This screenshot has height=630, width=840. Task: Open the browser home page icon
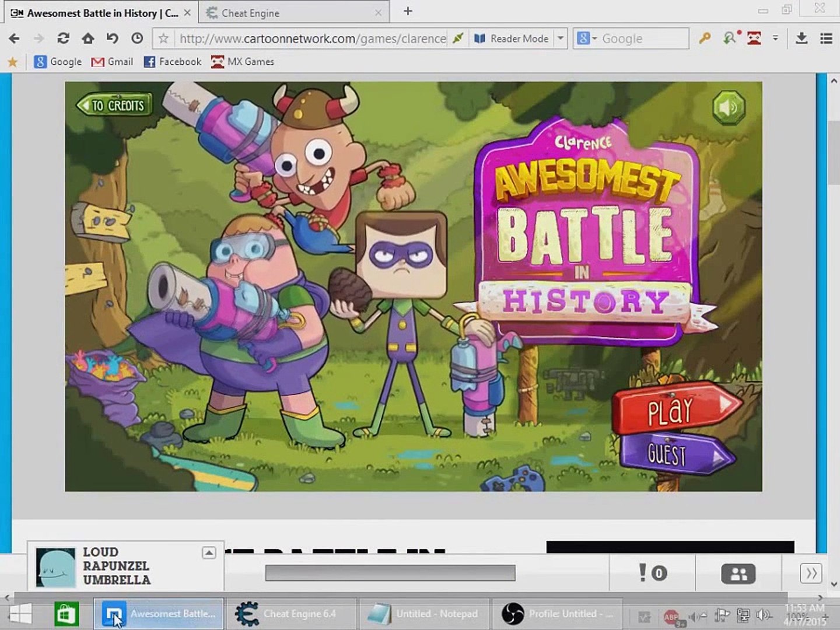[87, 38]
